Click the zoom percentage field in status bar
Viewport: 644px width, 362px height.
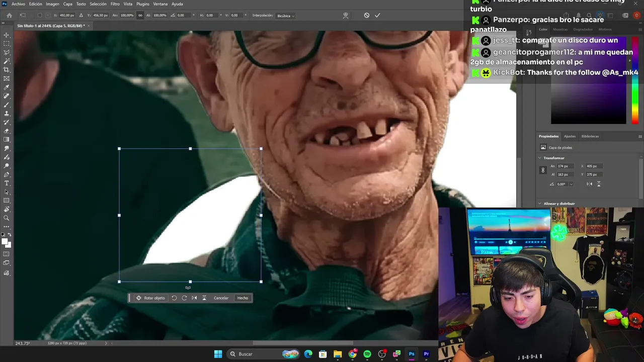click(x=22, y=343)
